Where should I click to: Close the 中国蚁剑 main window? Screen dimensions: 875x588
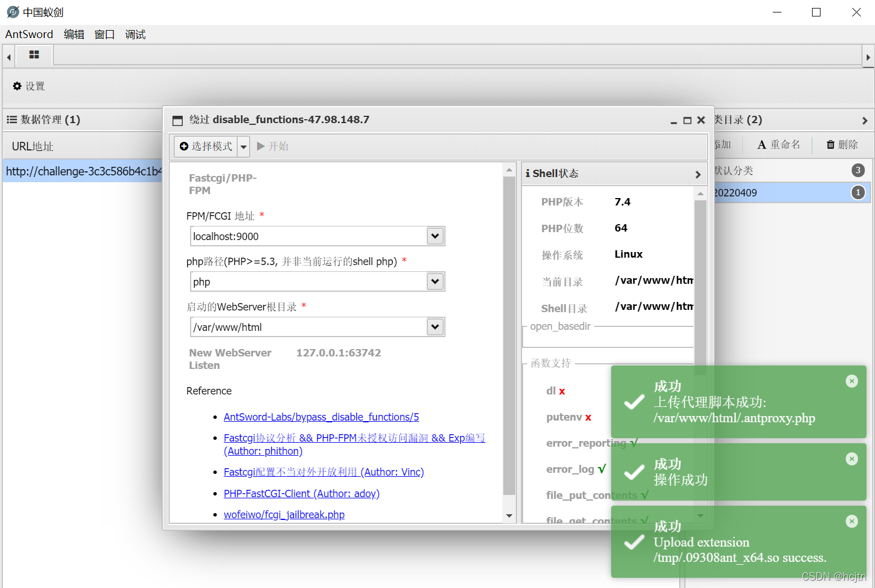[856, 12]
